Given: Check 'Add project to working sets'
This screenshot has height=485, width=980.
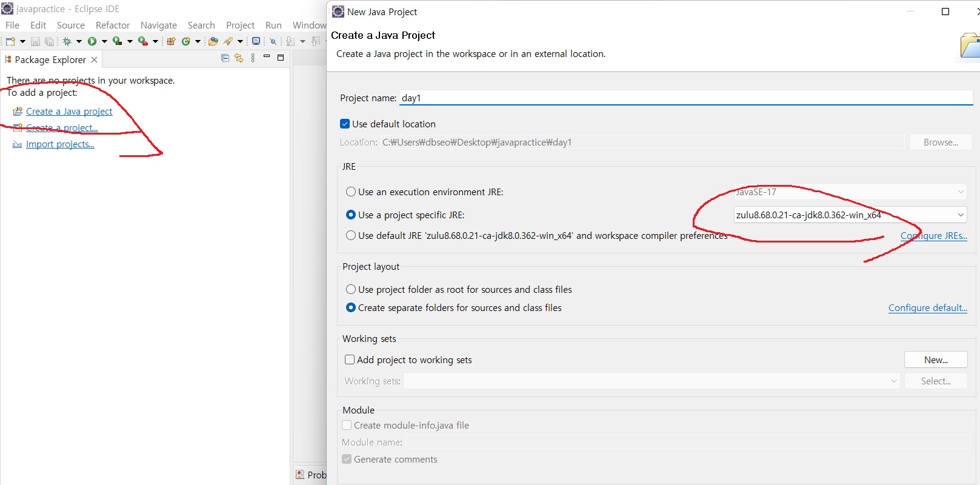Looking at the screenshot, I should [x=350, y=360].
